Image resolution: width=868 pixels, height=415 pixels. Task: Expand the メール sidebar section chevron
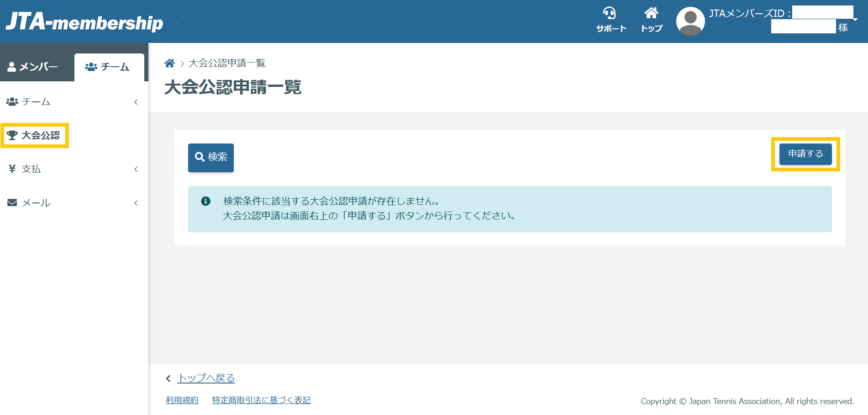click(136, 203)
